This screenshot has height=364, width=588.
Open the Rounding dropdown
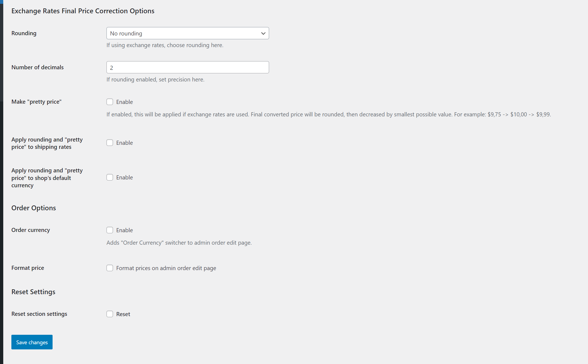188,33
